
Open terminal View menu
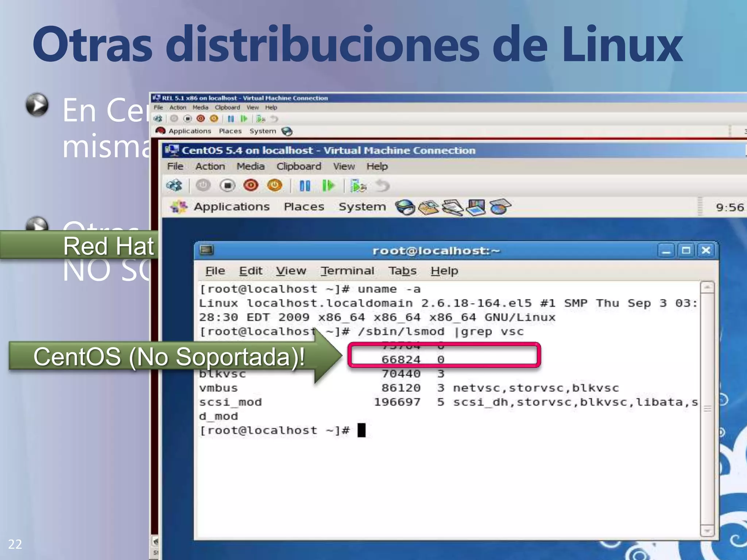click(x=291, y=271)
